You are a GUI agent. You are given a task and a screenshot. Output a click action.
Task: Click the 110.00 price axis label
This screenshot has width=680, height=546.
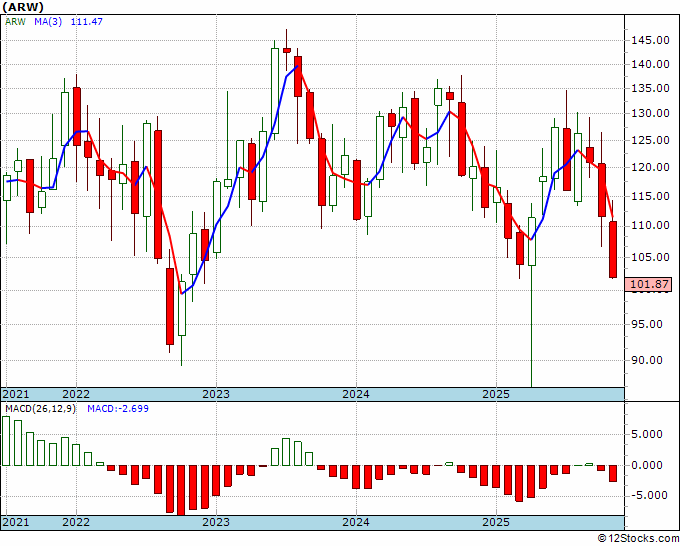650,226
